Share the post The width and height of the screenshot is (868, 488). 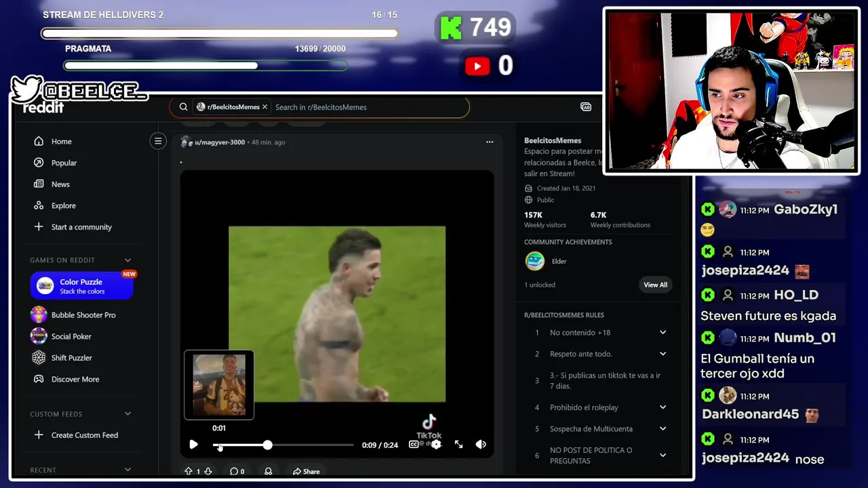click(307, 471)
